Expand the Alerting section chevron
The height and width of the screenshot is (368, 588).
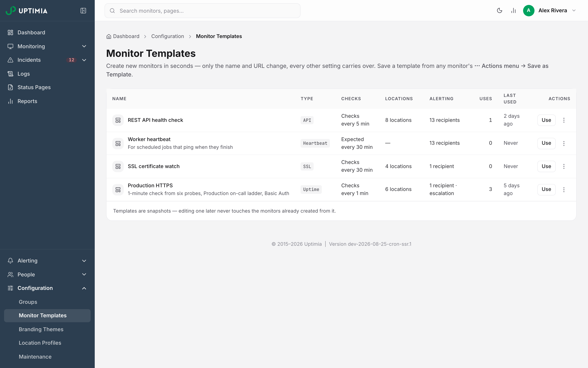84,261
